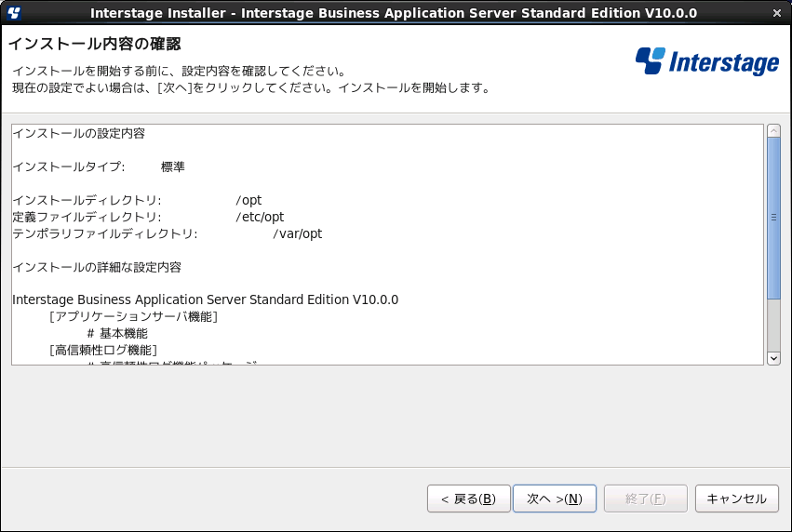792x532 pixels.
Task: Proceed with the 次へ >(N) button
Action: [555, 499]
